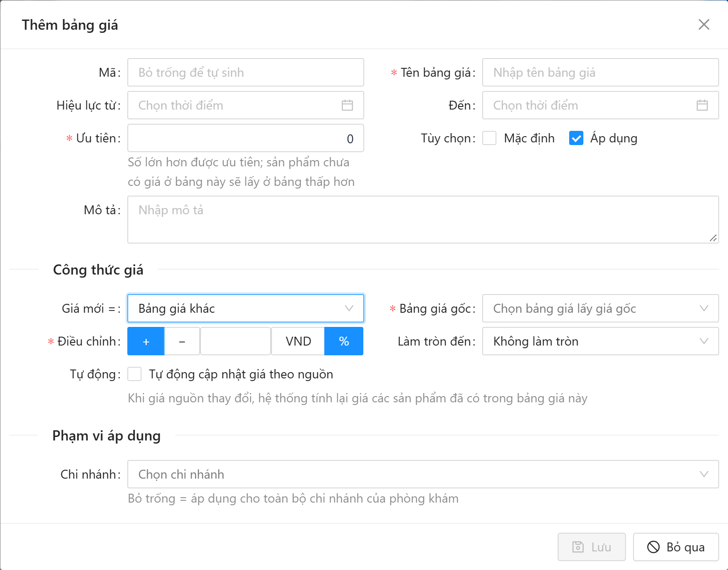
Task: Select the minus adjustment button
Action: coord(182,341)
